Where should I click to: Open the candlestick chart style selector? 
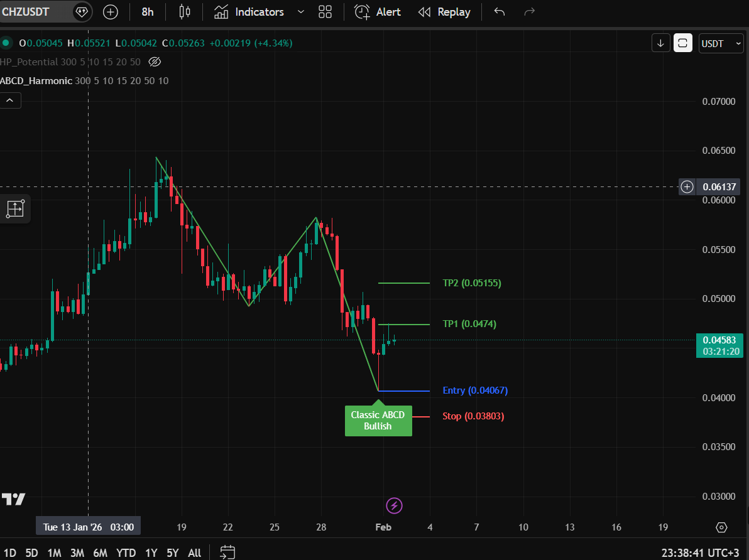click(184, 12)
